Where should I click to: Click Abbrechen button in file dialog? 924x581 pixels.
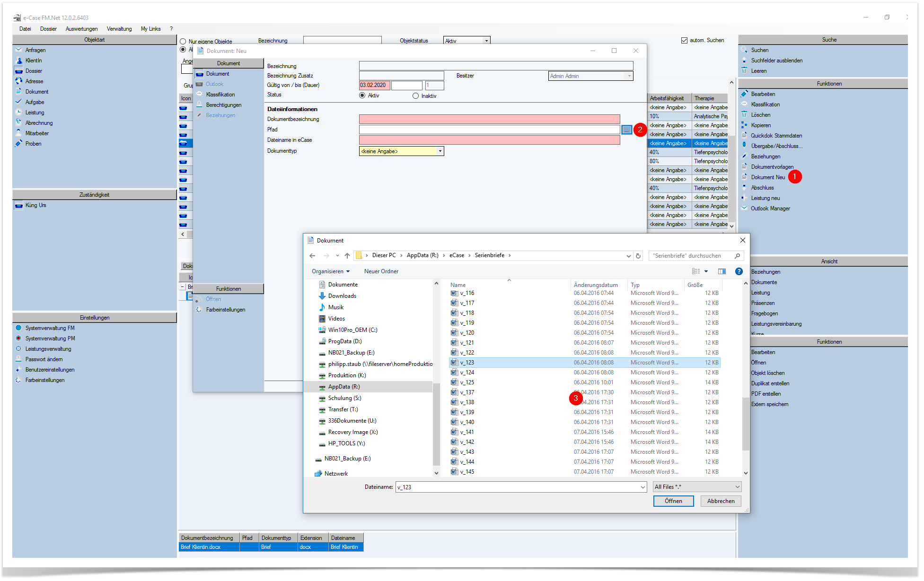(721, 501)
